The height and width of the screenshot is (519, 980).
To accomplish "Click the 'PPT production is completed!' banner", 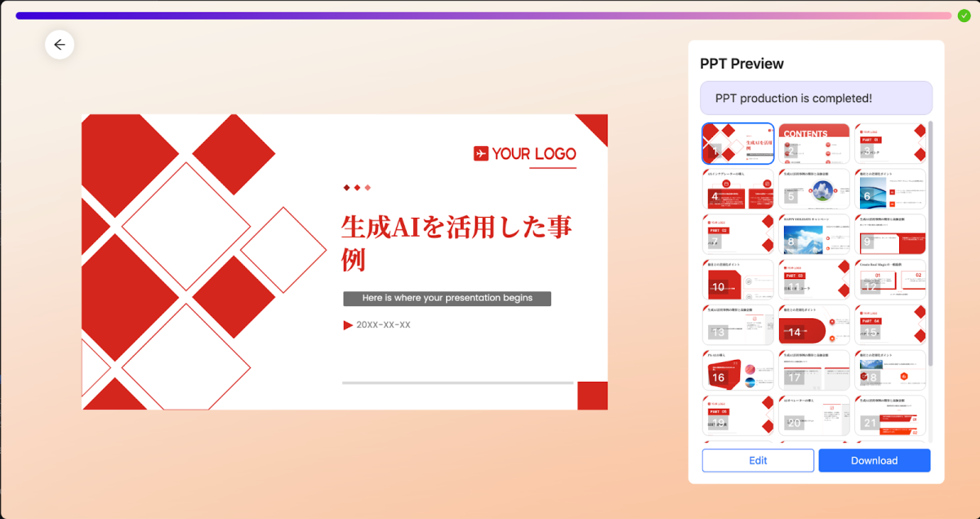I will (816, 98).
